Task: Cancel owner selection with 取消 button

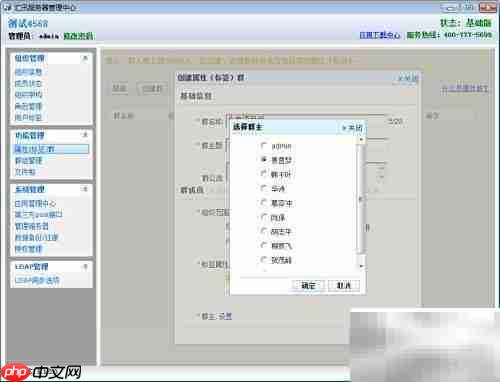Action: (343, 286)
